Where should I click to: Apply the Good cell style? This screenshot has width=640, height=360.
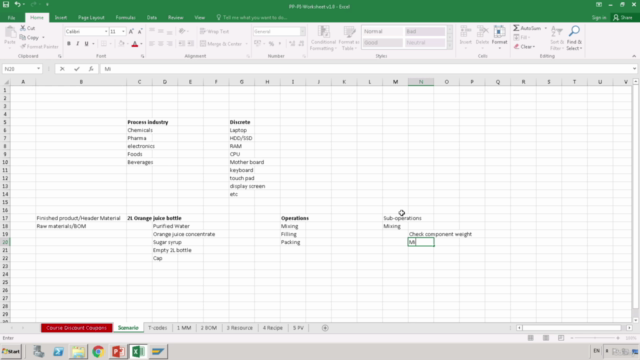coord(382,42)
